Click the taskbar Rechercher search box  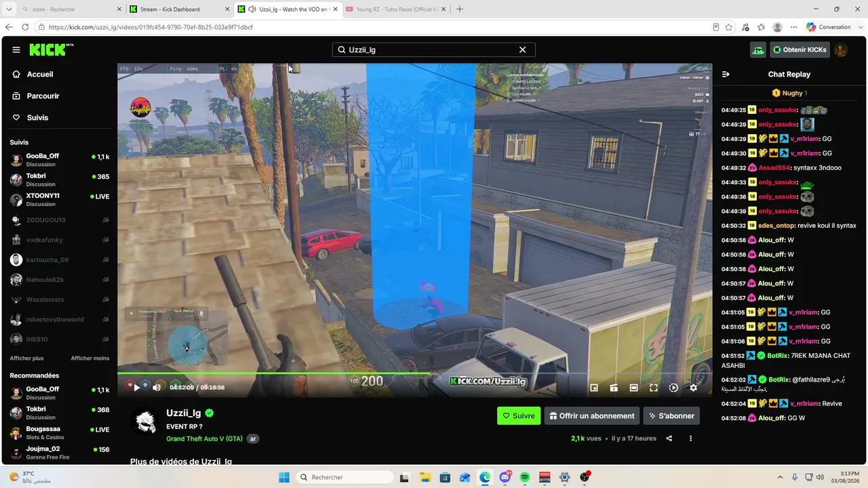(345, 477)
